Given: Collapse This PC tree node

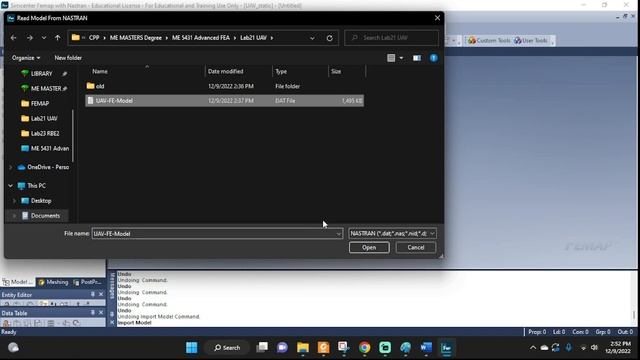Looking at the screenshot, I should [x=11, y=186].
